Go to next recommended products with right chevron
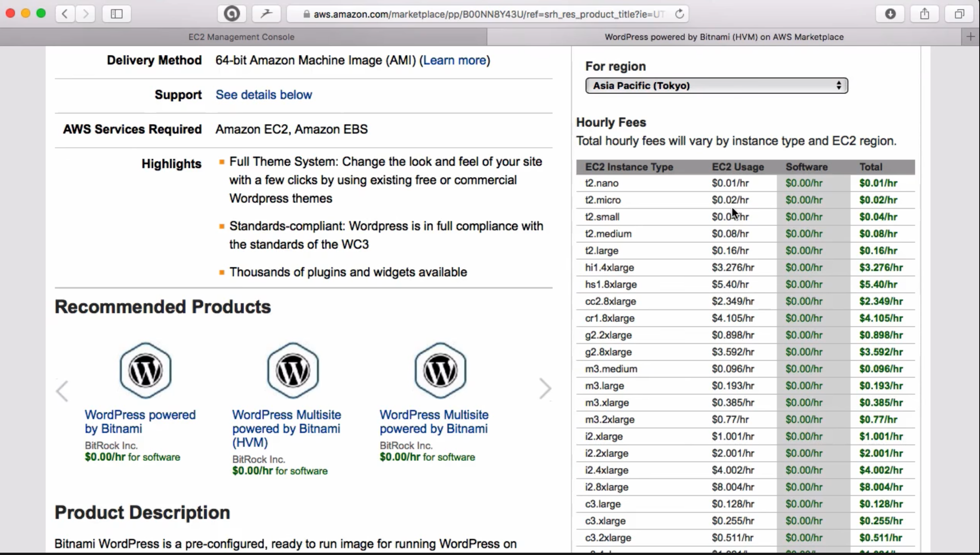 click(x=545, y=389)
